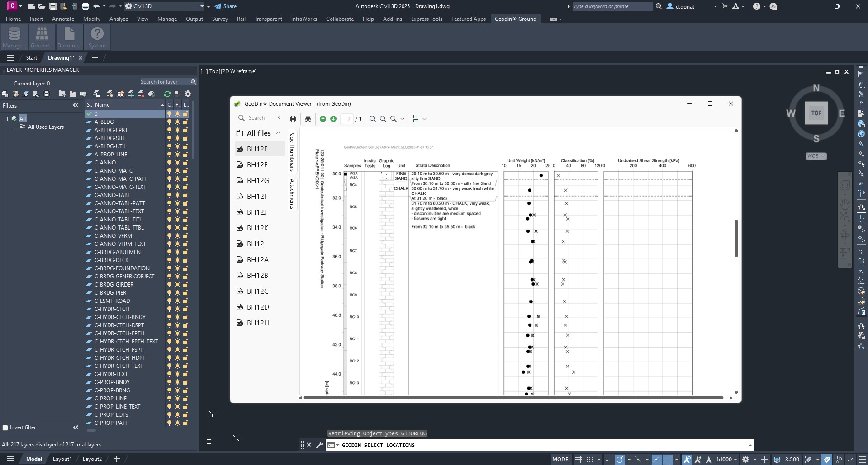Click the Manage icon in Geodin ribbon

click(x=14, y=37)
